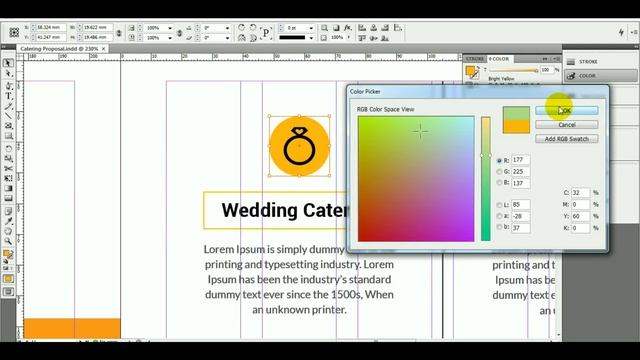
Task: Select the B radio button
Action: coord(499,182)
